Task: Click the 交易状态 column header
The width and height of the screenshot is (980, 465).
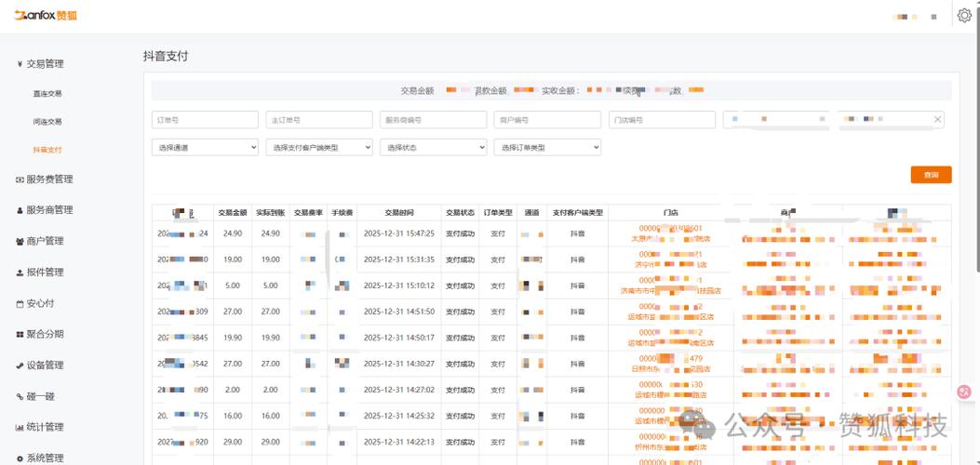Action: tap(460, 213)
